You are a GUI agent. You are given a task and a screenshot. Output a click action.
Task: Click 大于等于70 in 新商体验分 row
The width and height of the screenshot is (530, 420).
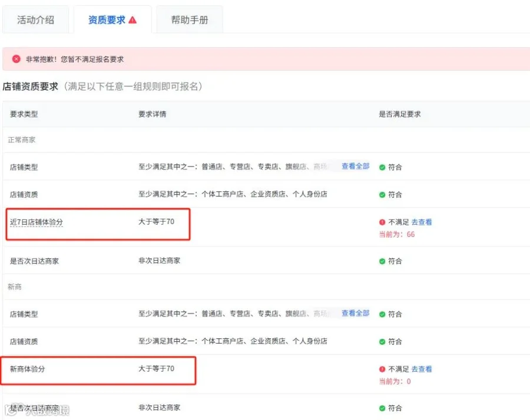[x=156, y=368]
